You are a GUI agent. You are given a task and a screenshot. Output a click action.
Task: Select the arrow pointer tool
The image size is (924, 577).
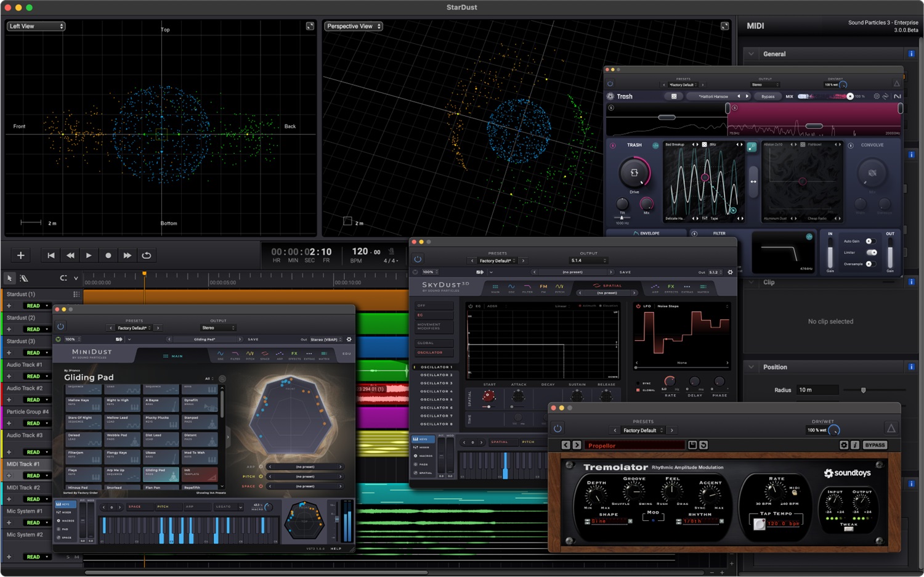click(9, 278)
